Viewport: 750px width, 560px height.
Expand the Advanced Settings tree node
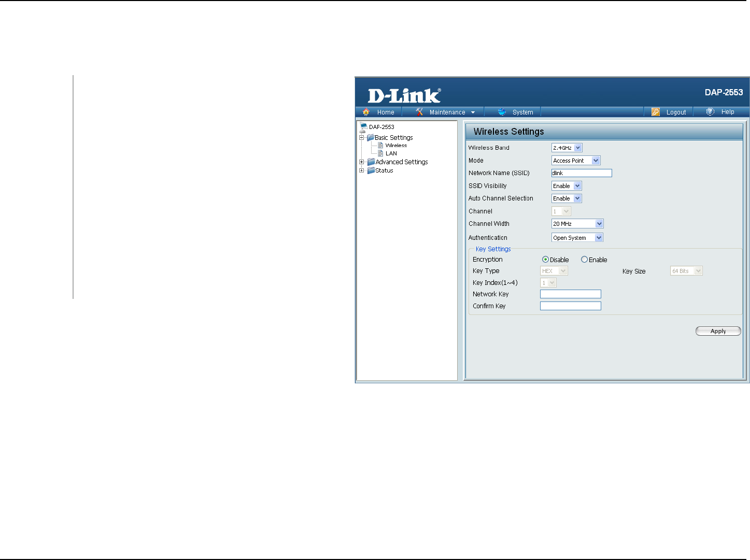point(362,162)
